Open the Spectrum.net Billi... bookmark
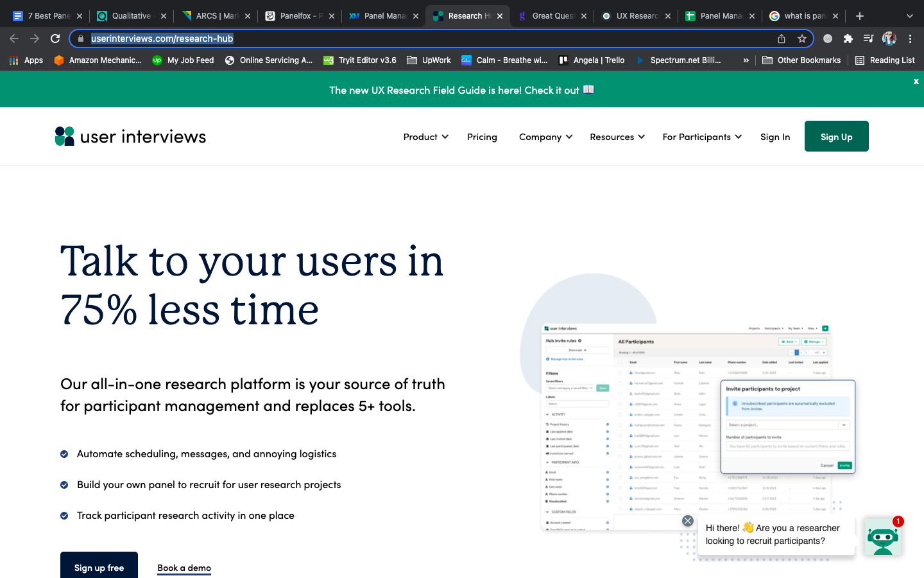This screenshot has width=924, height=578. 678,60
